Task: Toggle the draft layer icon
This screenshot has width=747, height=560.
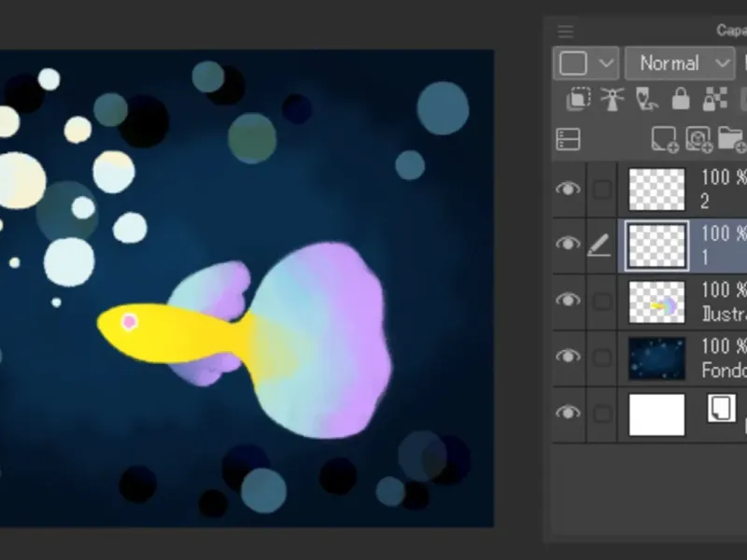Action: point(647,99)
